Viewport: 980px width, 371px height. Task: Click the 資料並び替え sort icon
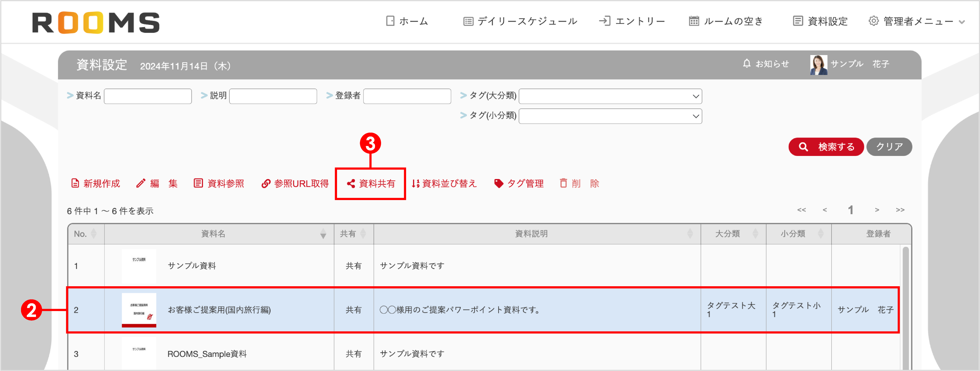click(x=415, y=183)
